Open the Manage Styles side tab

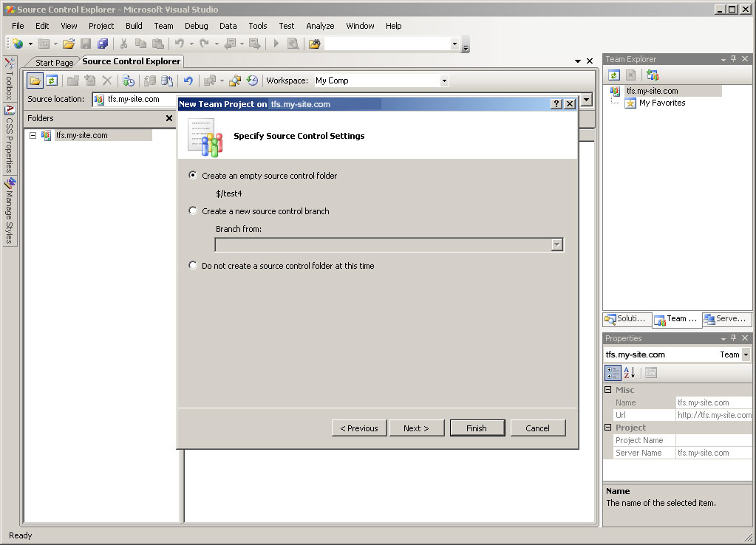click(9, 211)
